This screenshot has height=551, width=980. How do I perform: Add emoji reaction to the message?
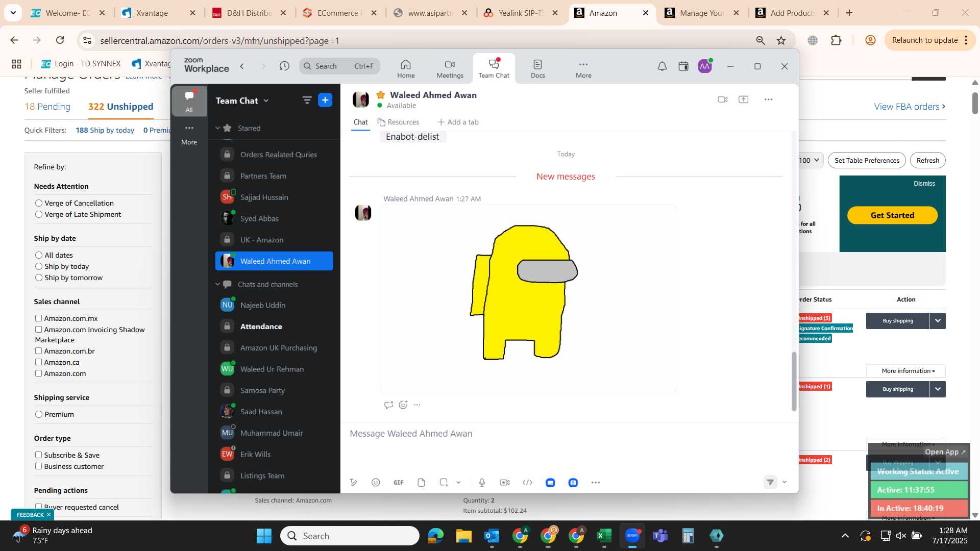(x=403, y=405)
